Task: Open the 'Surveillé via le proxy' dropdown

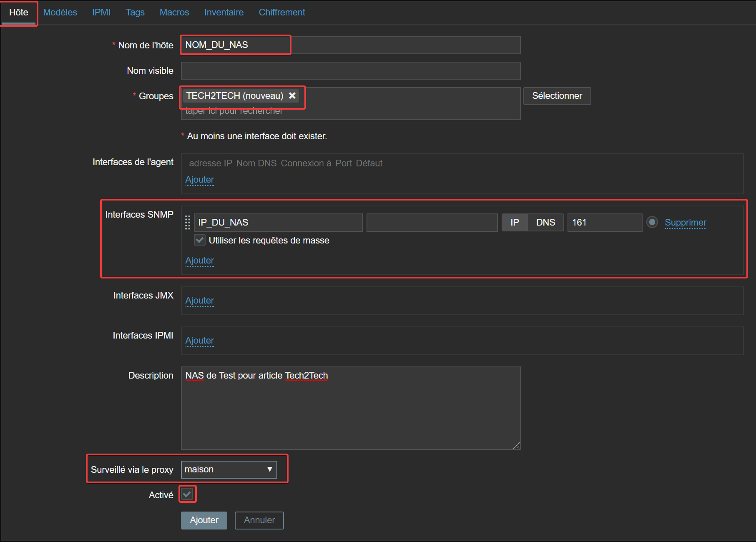Action: tap(229, 469)
